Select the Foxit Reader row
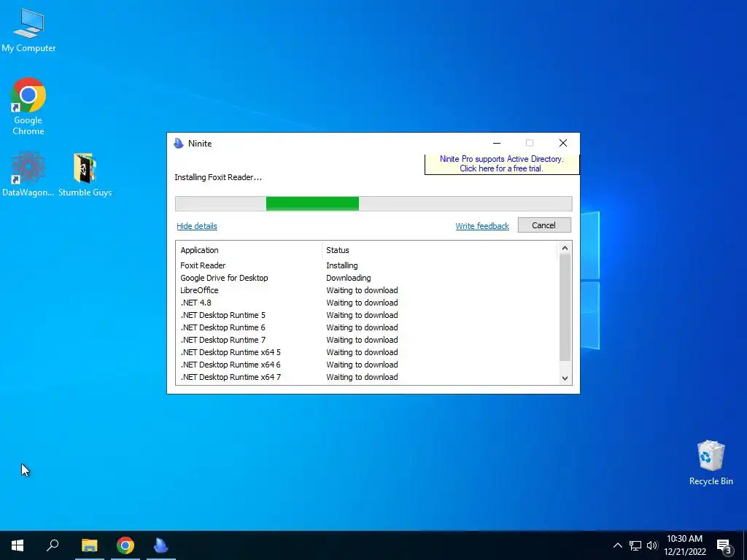747x560 pixels. click(x=367, y=265)
